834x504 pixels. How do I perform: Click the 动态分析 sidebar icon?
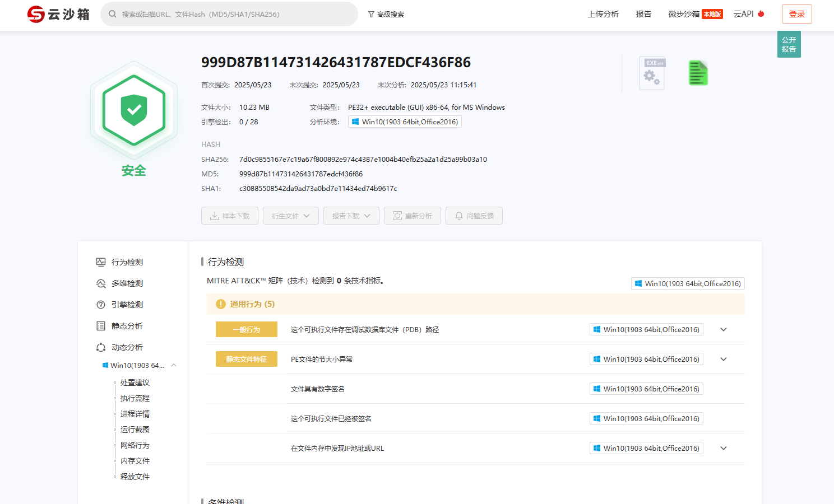tap(101, 347)
